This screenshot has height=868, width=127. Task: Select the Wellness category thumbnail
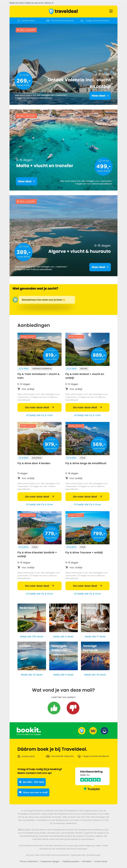(95, 618)
